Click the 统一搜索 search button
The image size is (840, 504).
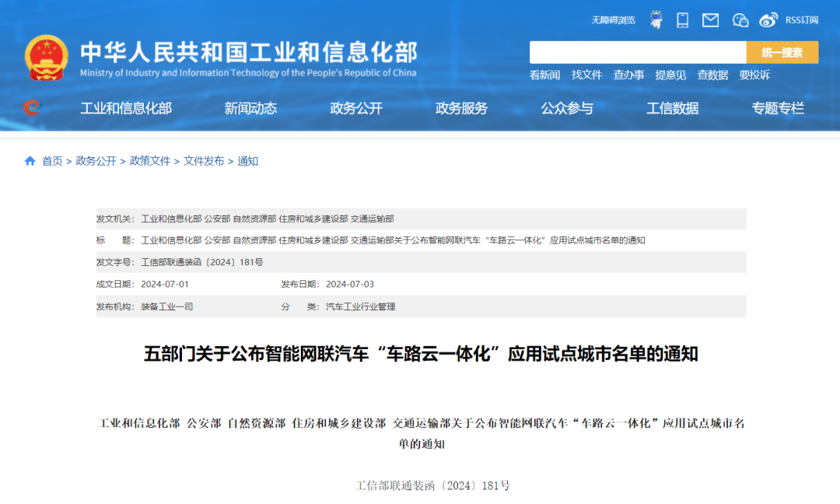(x=782, y=52)
